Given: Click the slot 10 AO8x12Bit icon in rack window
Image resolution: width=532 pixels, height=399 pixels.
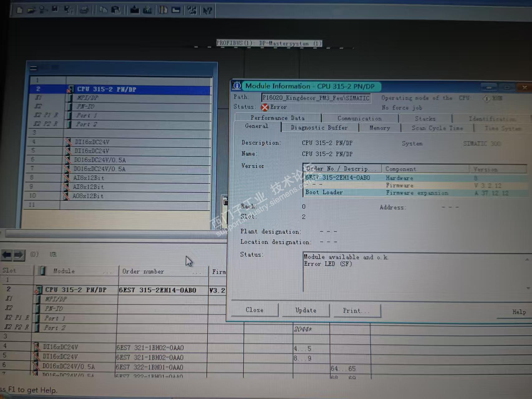Looking at the screenshot, I should pos(66,196).
